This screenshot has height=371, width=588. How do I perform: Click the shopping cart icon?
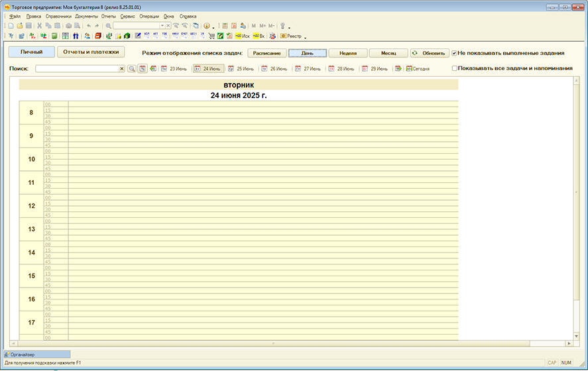(x=211, y=36)
